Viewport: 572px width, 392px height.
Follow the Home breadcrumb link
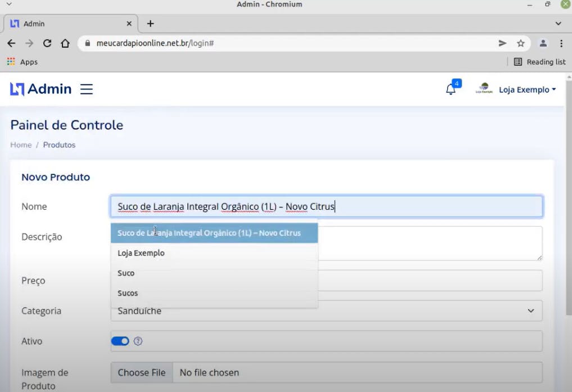click(21, 145)
